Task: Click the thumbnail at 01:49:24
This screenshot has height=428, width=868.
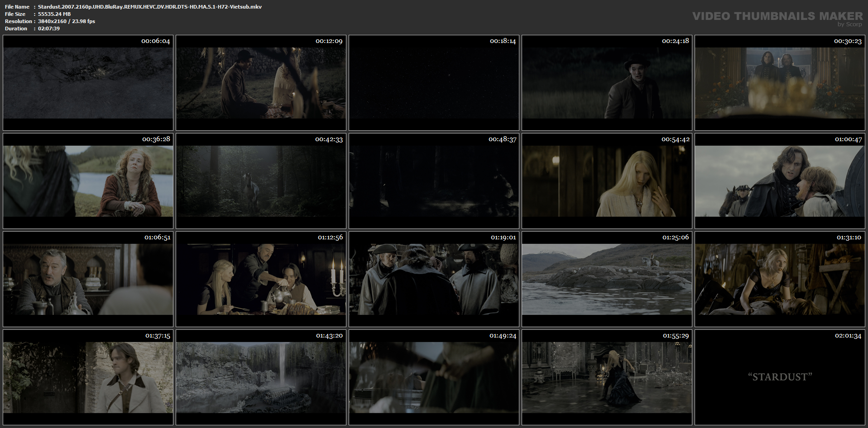Action: [x=434, y=377]
